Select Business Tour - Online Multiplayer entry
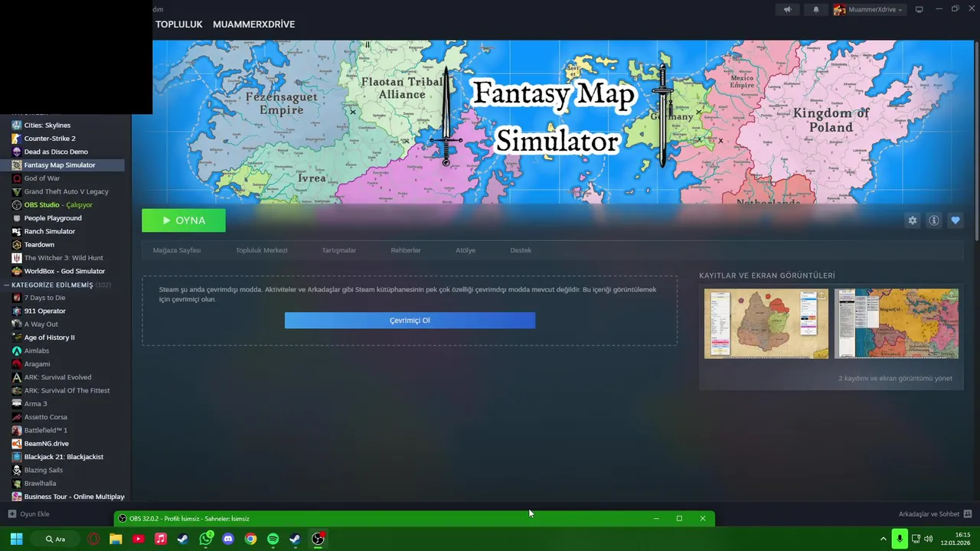Screen dimensions: 980x551 73,497
